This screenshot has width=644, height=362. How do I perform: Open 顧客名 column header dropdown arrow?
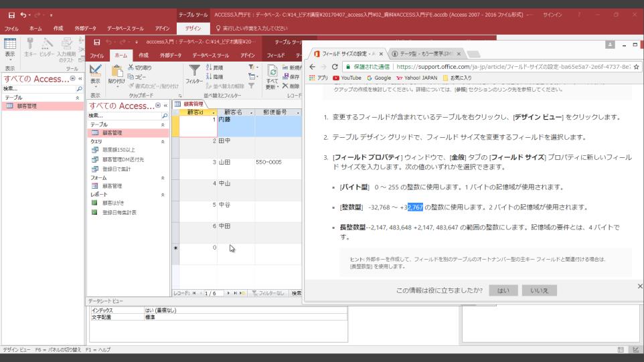pyautogui.click(x=251, y=112)
